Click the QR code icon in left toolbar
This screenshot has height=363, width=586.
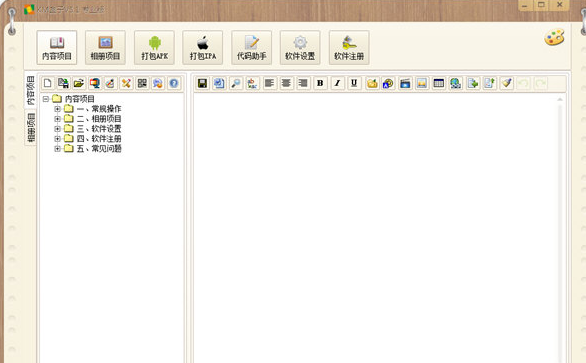coord(142,83)
